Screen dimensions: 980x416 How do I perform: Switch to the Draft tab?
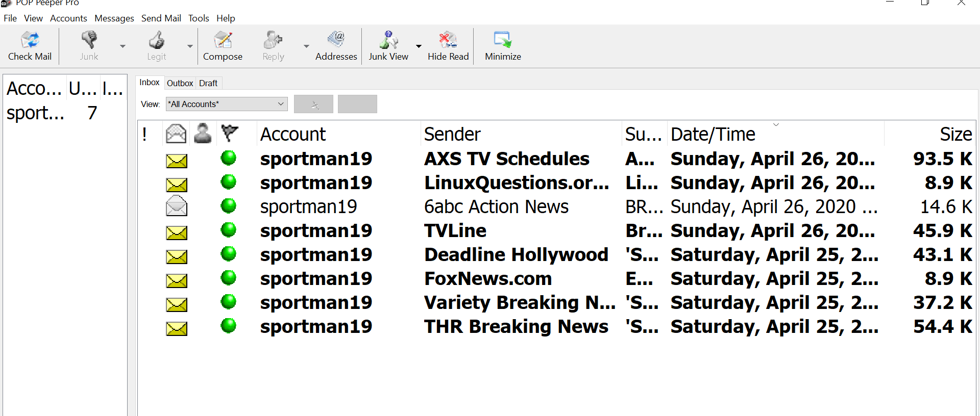pyautogui.click(x=208, y=83)
